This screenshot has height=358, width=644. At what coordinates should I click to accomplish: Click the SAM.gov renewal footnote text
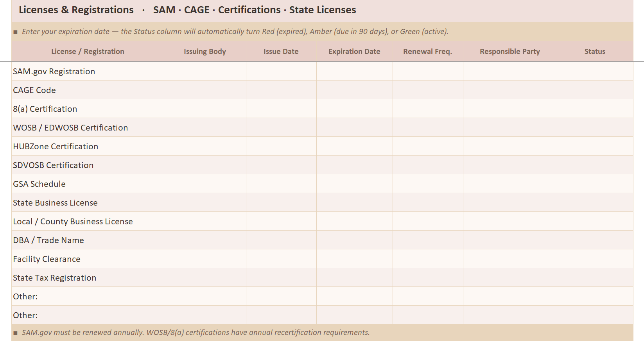(196, 332)
